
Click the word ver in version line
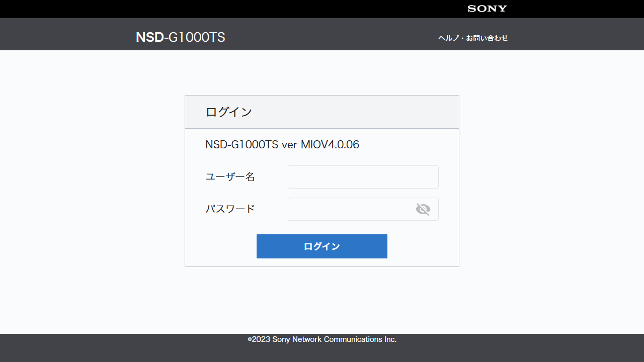coord(290,145)
